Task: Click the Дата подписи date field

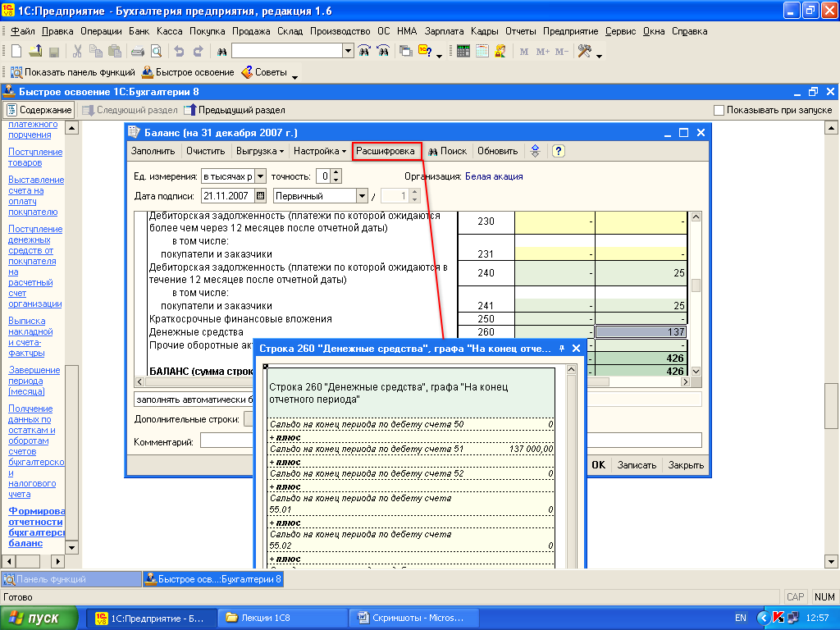Action: click(228, 195)
